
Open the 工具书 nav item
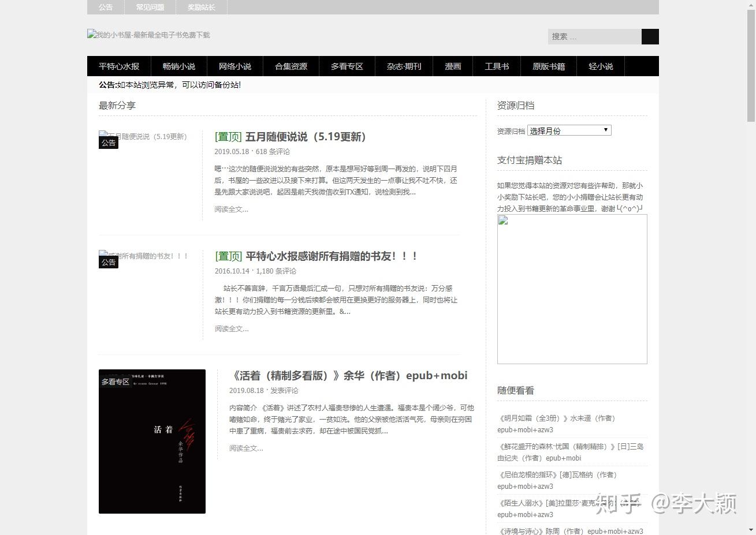(x=497, y=66)
